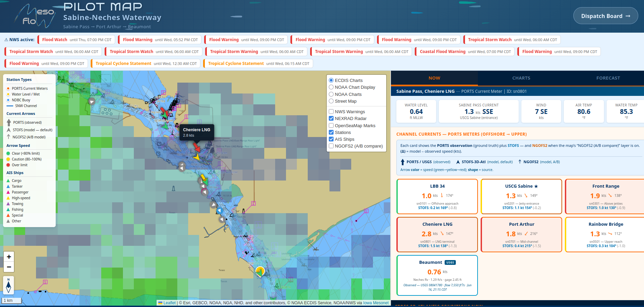This screenshot has height=307, width=644.
Task: Click the STOFS model arrow legend icon
Action: pos(9,130)
